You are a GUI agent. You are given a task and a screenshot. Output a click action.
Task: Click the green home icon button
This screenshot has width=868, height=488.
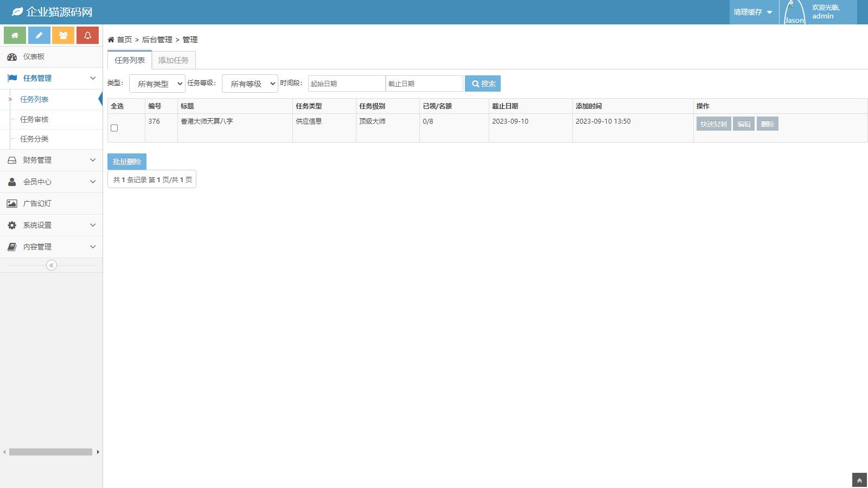tap(15, 35)
